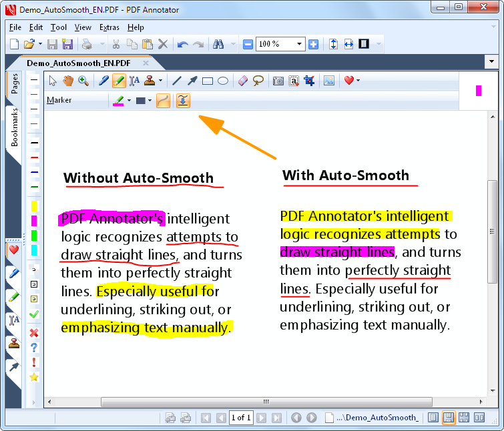This screenshot has width=504, height=431.
Task: Switch to the Bookmarks sidebar tab
Action: (14, 127)
